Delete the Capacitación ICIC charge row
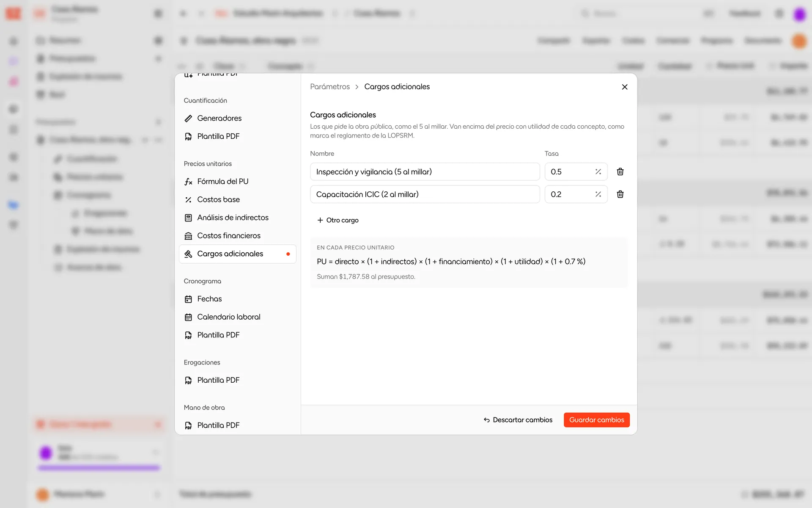The width and height of the screenshot is (812, 508). point(620,194)
